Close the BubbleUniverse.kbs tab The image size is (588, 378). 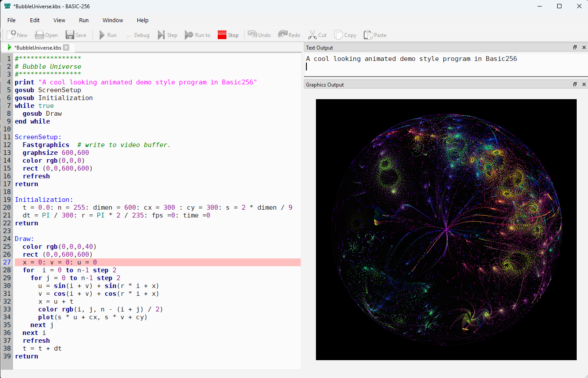pos(66,47)
